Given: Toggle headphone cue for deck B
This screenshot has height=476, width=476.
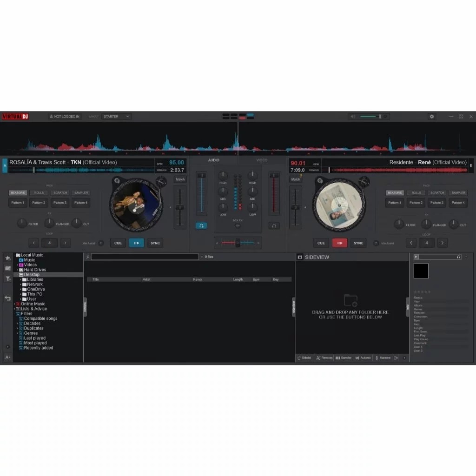Looking at the screenshot, I should click(x=274, y=225).
